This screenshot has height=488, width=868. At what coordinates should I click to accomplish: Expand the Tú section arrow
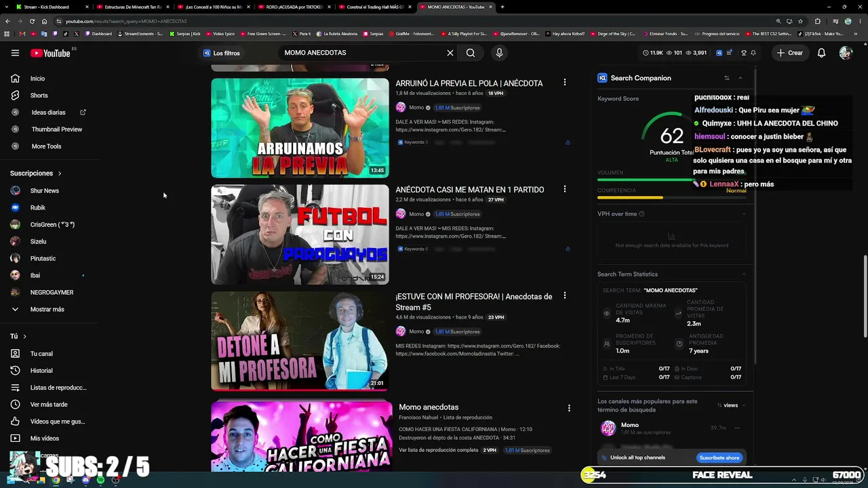[x=24, y=336]
